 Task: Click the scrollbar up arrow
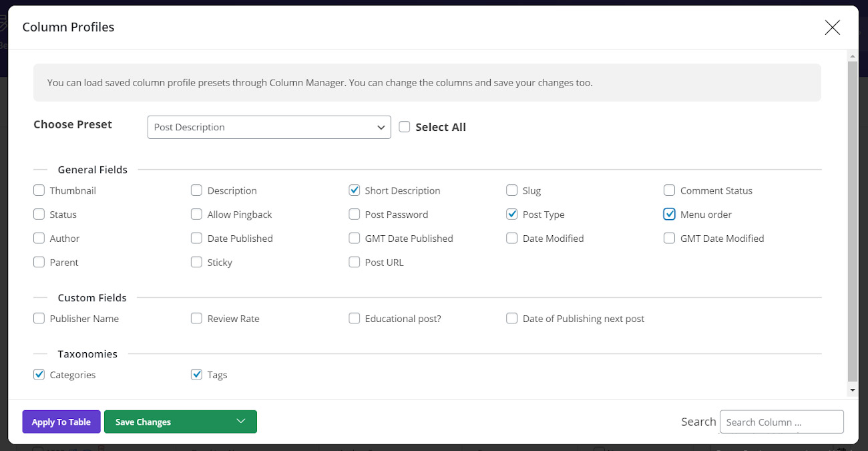point(853,55)
